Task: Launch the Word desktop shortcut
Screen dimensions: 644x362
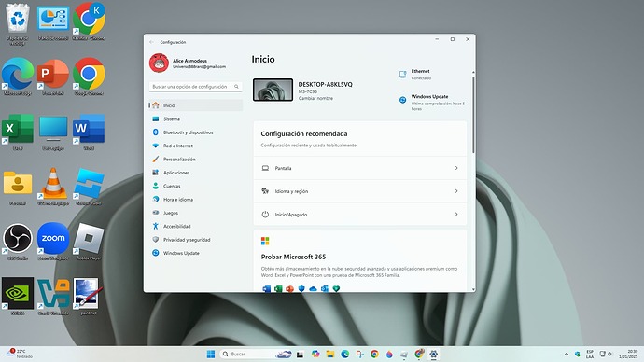Action: (x=89, y=132)
